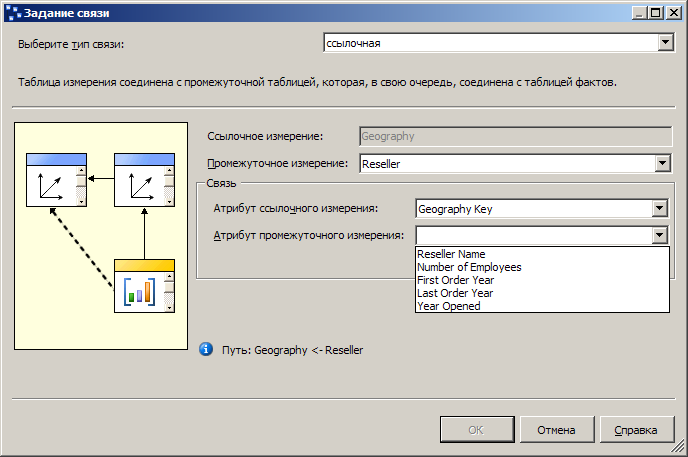Click the left dimension table icon in the diagram
Viewport: 688px width, 457px height.
coord(57,180)
